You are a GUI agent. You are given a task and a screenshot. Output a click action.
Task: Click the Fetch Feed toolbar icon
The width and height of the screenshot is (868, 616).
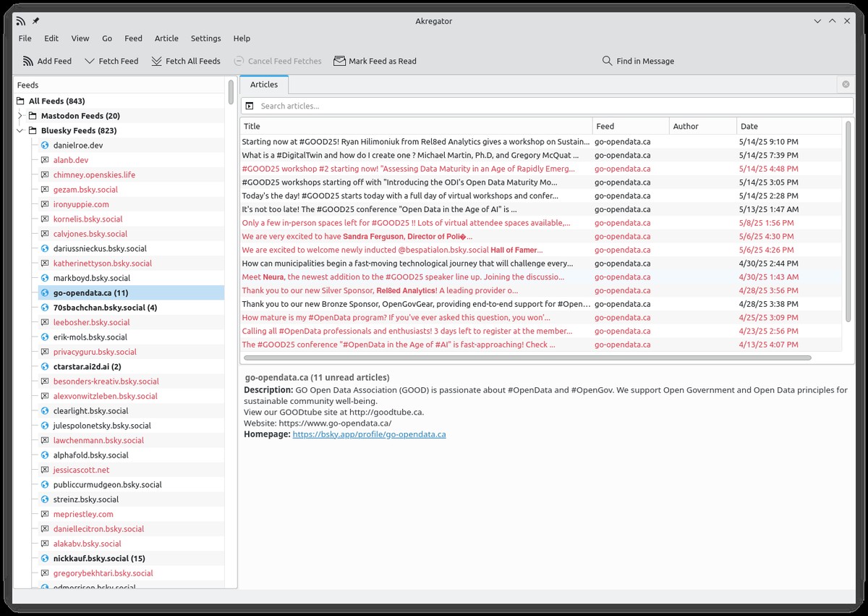pyautogui.click(x=90, y=61)
